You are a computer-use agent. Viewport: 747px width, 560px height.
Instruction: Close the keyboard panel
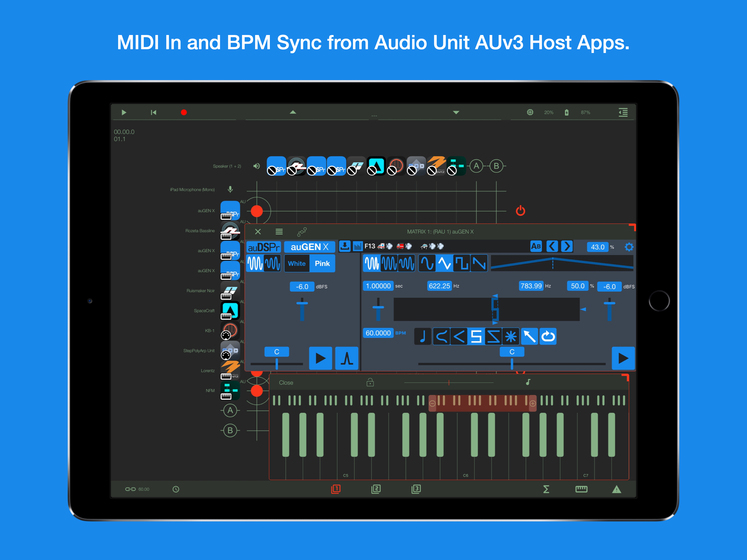coord(286,383)
